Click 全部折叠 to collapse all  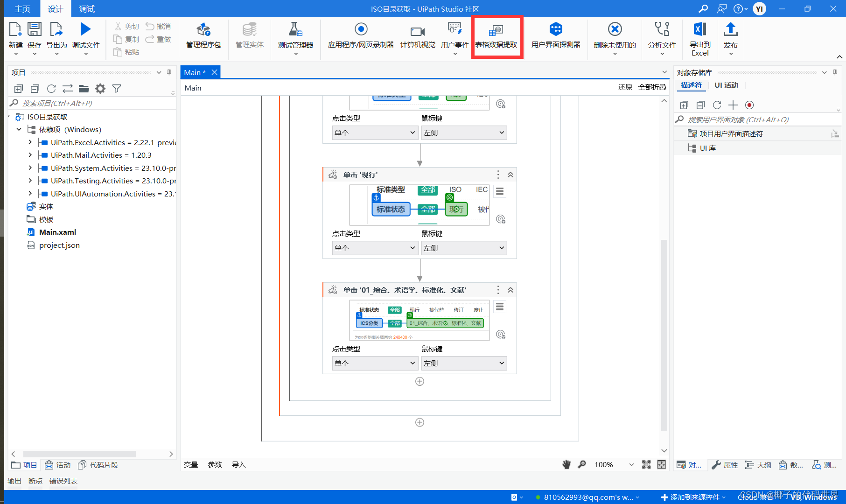(x=652, y=87)
